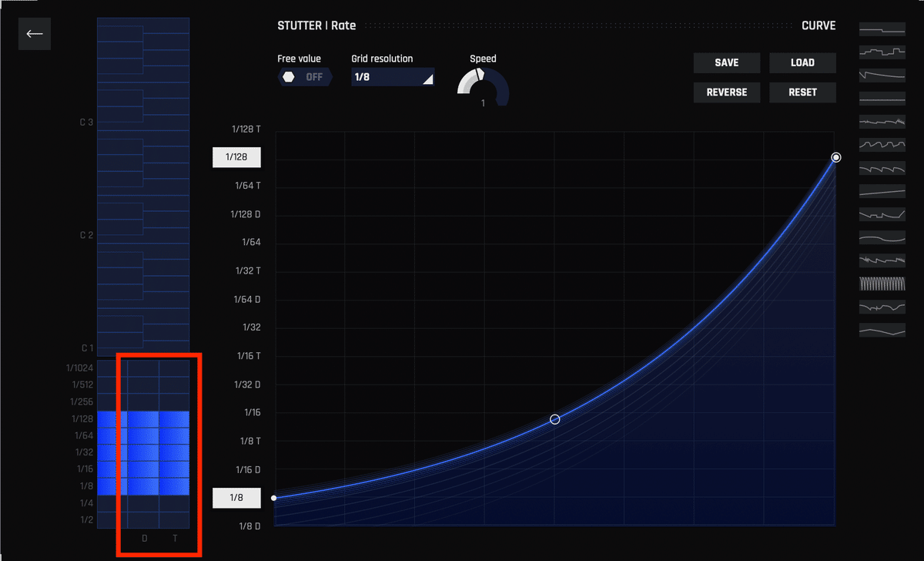
Task: Select the middle curve node near 1/16
Action: click(554, 419)
